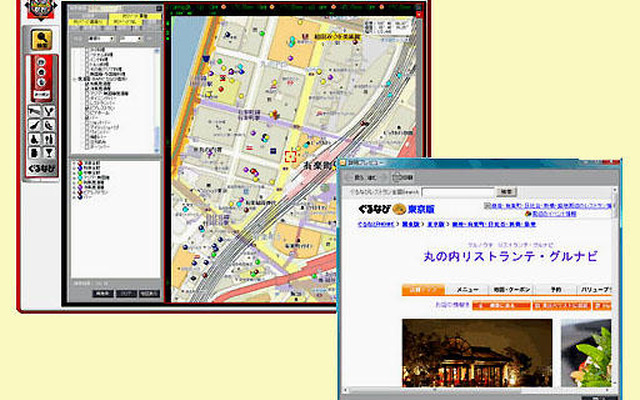Click the middle round button in red panel

(x=41, y=72)
